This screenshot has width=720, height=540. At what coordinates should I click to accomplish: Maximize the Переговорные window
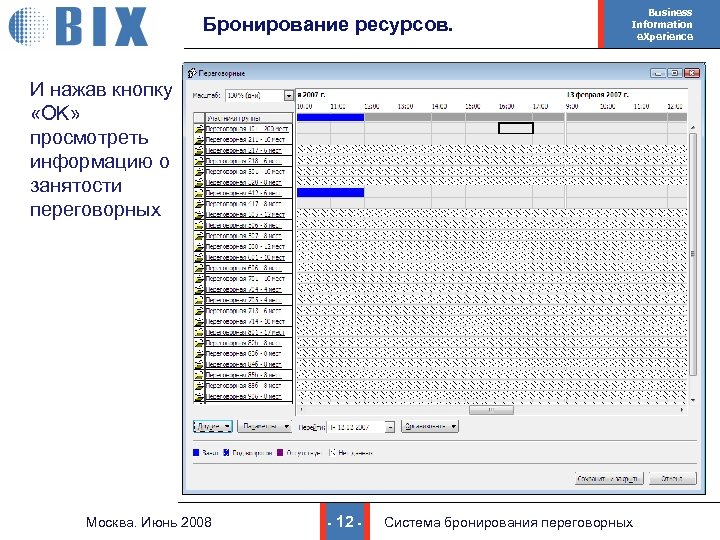coord(675,73)
